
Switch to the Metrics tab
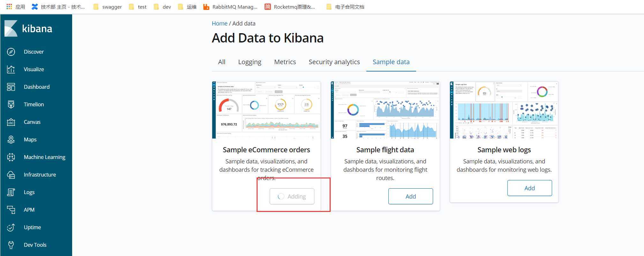285,62
